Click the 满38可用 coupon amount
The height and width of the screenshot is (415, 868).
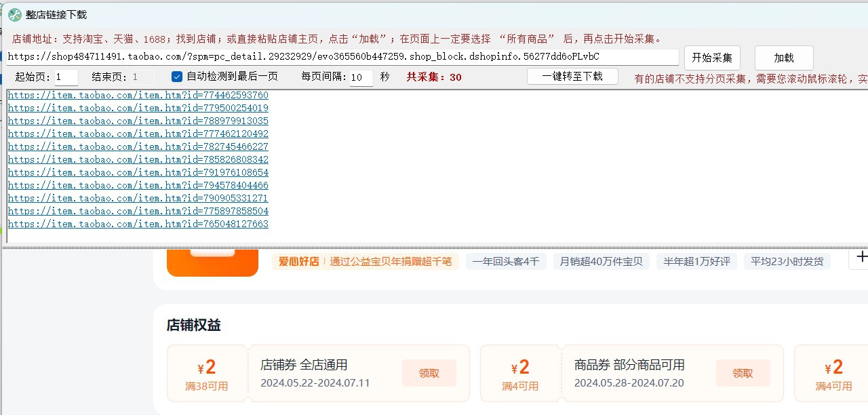click(207, 387)
